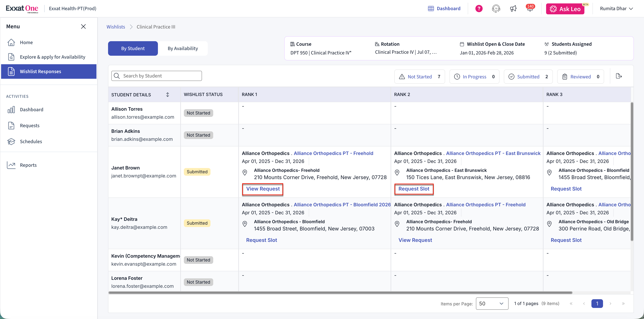This screenshot has width=644, height=319.
Task: Open the Items per Page dropdown
Action: (x=492, y=304)
